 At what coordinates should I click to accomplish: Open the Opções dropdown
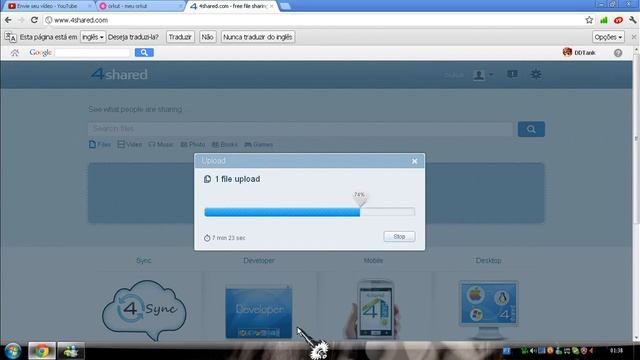tap(608, 37)
